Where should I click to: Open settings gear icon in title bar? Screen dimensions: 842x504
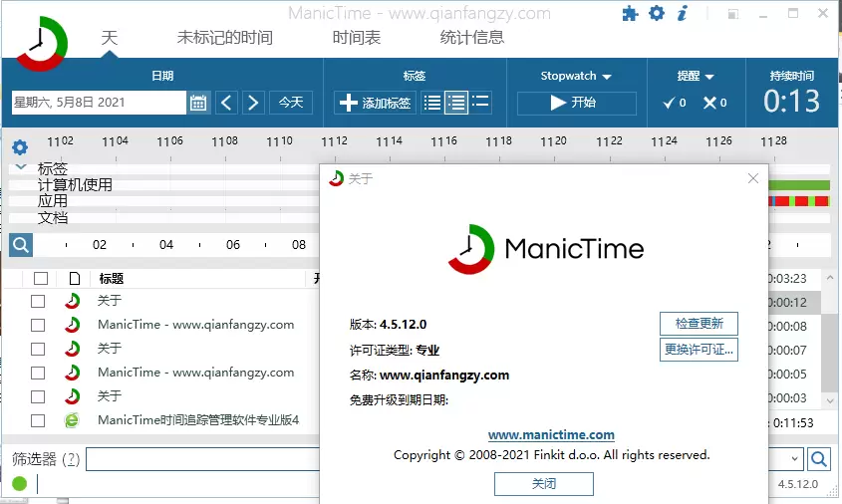[657, 13]
